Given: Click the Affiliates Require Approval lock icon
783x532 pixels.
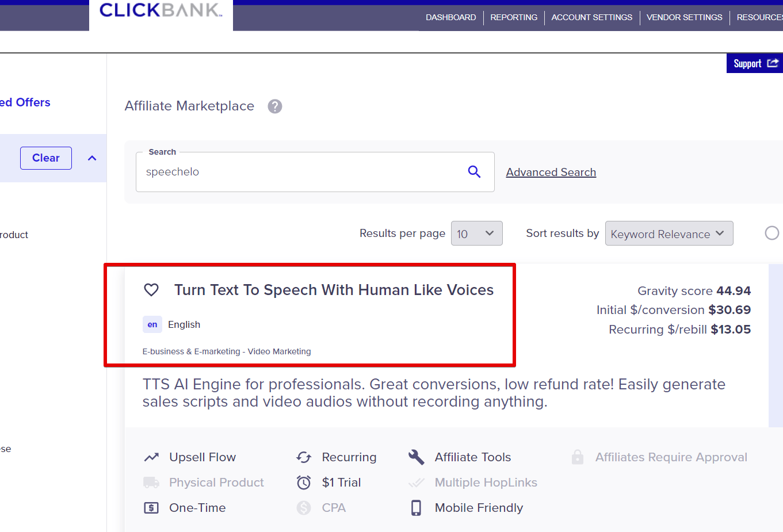Looking at the screenshot, I should click(x=578, y=457).
